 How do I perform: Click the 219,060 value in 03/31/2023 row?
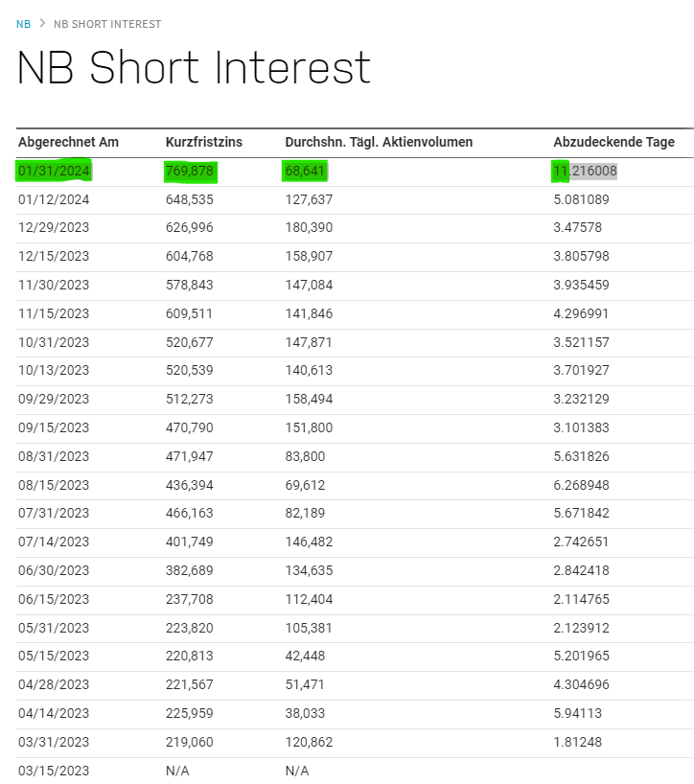189,742
